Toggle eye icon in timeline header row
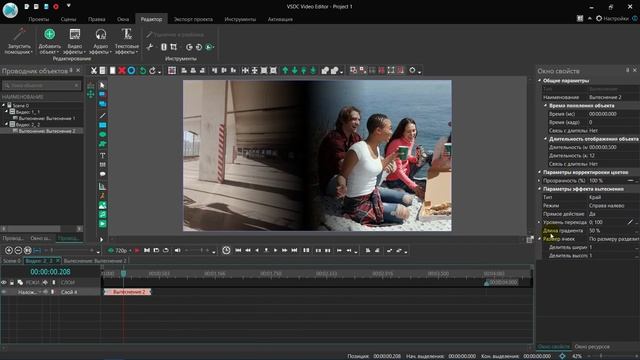Screen dimensions: 640x360 pyautogui.click(x=4, y=282)
